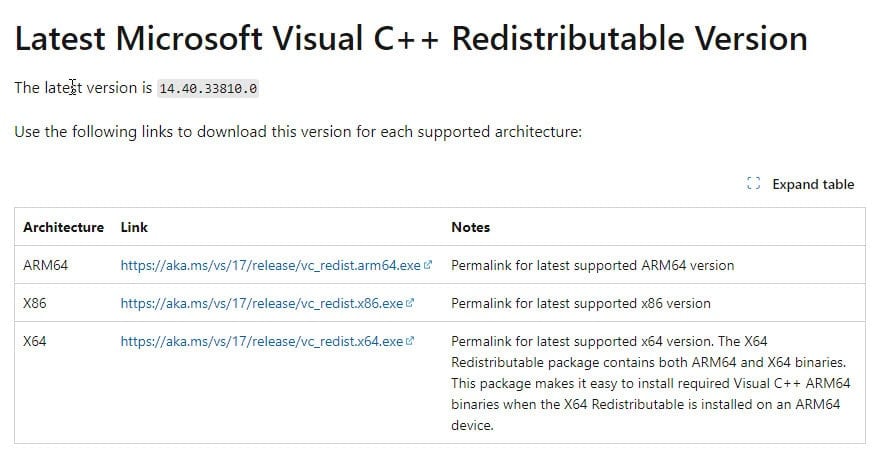Screen dimensions: 880x454
Task: Open the vc_redist.x64.exe download link
Action: point(262,341)
